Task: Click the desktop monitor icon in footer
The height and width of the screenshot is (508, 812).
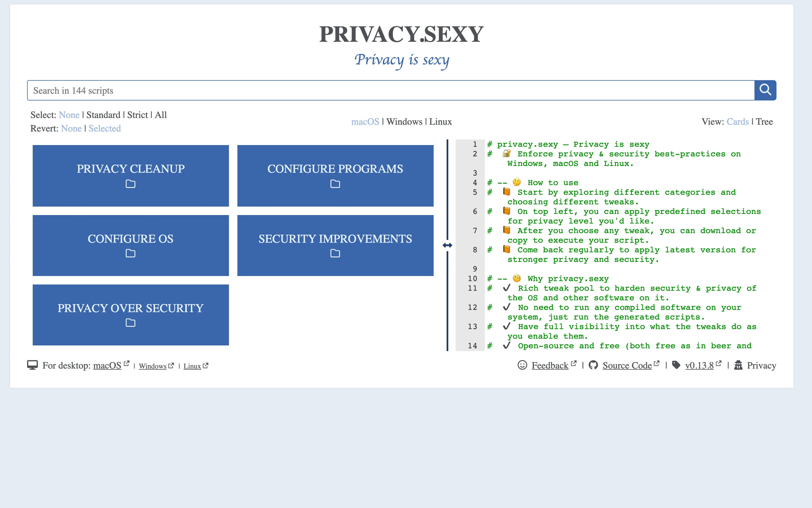Action: pos(32,365)
